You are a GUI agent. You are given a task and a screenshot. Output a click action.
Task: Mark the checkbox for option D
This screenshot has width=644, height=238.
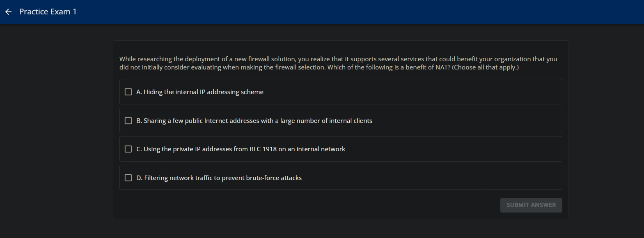coord(128,178)
